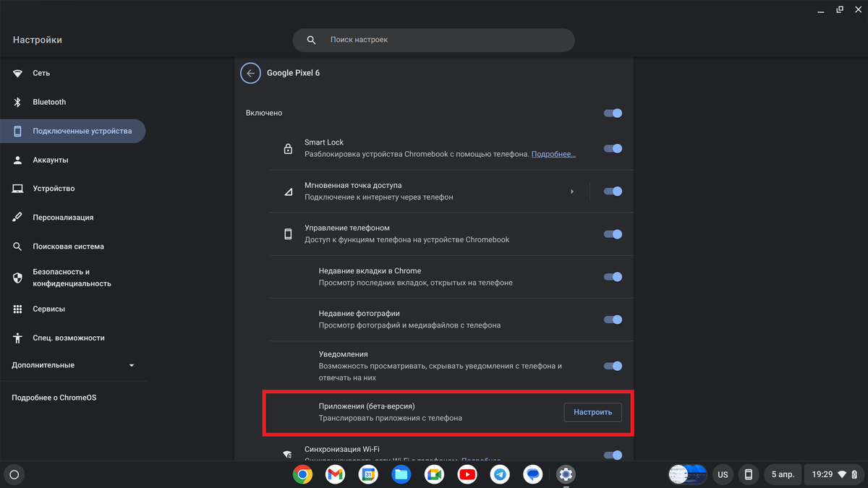Click the Smart Lock padlock icon
This screenshot has width=868, height=488.
tap(288, 149)
